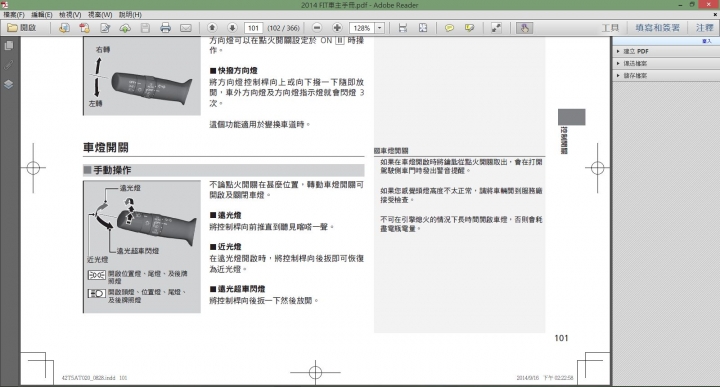This screenshot has height=387, width=720.
Task: Open the 注釋 comment pane
Action: [x=704, y=28]
